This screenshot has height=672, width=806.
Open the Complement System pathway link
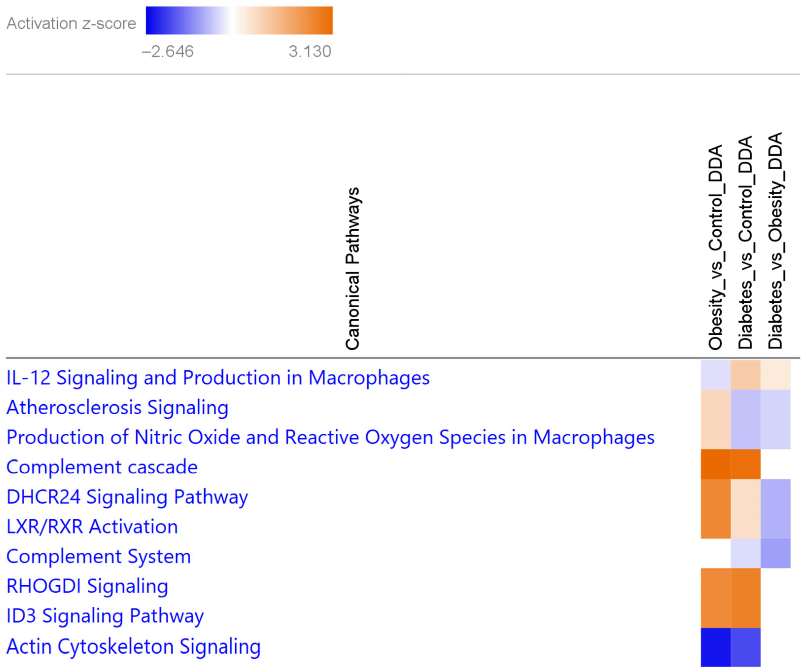click(x=99, y=557)
